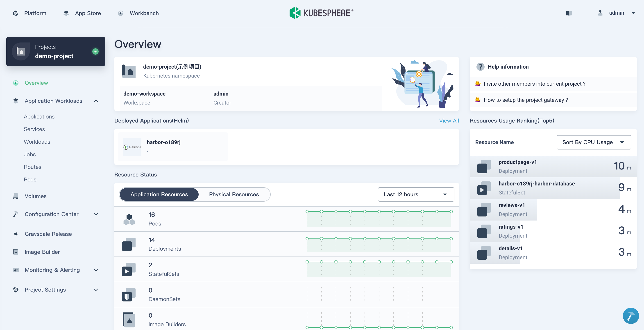Open the Services menu entry
Image resolution: width=644 pixels, height=330 pixels.
[x=34, y=129]
